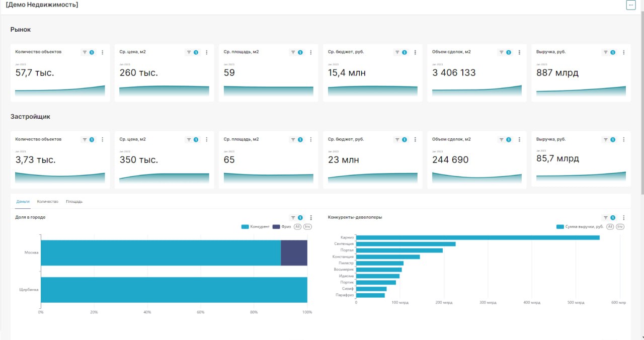Click the Карниз bar in competitors chart

tap(477, 237)
